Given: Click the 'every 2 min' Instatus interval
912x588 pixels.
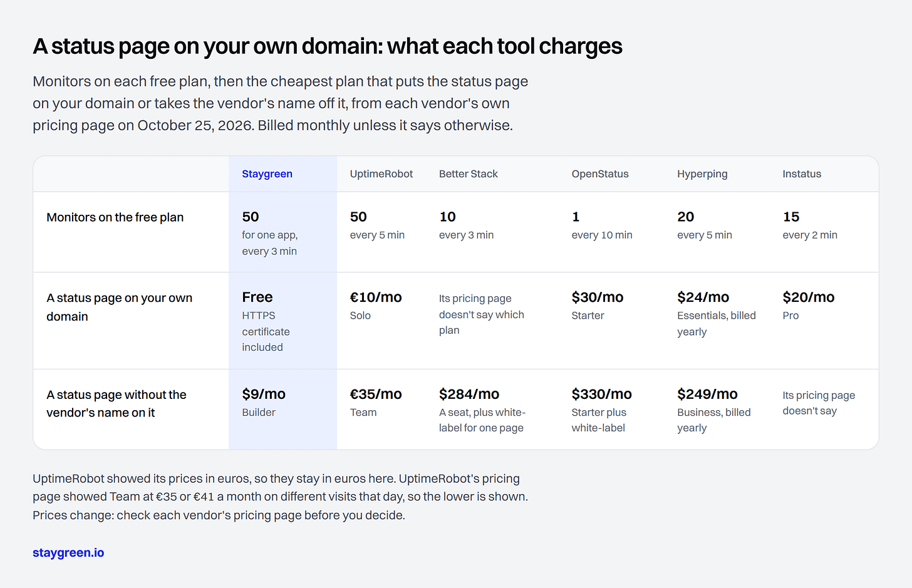Looking at the screenshot, I should click(810, 235).
